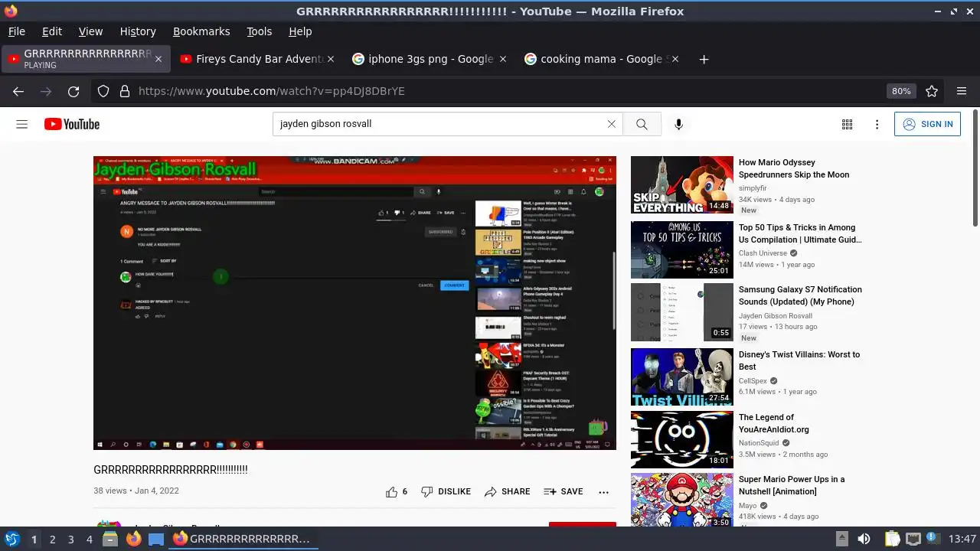Open the volume control tray icon

click(x=864, y=539)
